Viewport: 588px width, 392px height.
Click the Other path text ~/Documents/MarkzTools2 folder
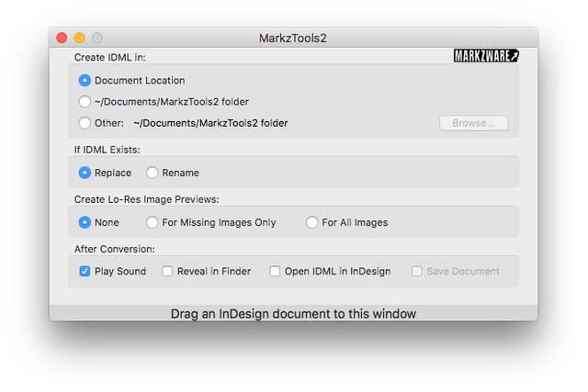point(210,123)
